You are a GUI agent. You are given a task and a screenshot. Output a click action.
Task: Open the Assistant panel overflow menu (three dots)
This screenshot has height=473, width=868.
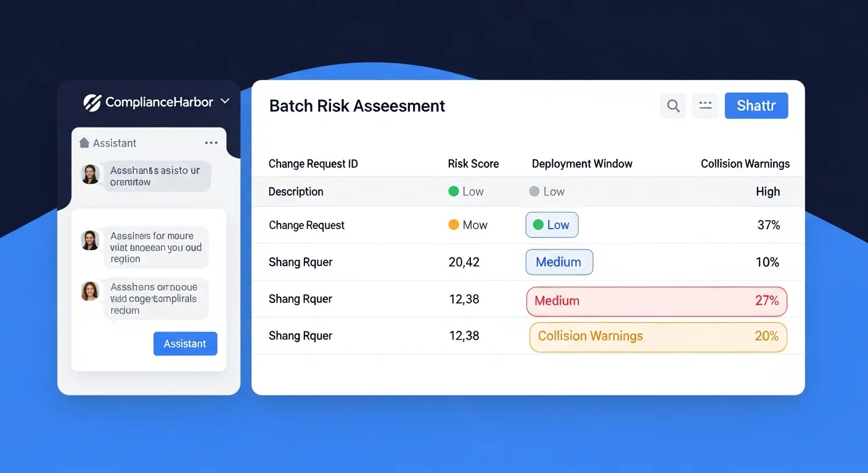tap(211, 142)
